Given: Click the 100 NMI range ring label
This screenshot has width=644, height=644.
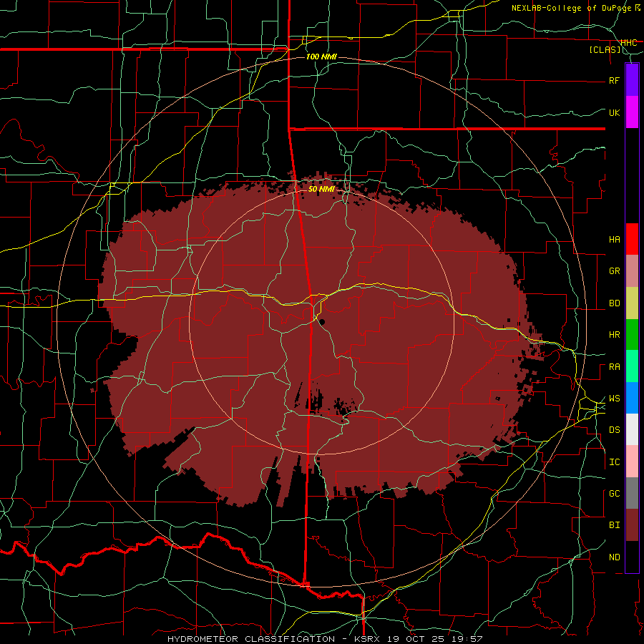Looking at the screenshot, I should [321, 57].
